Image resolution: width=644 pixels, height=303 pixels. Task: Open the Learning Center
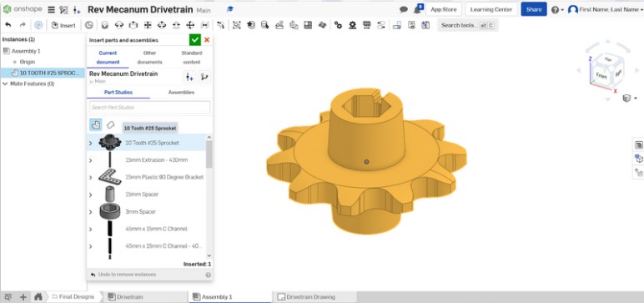(x=491, y=9)
